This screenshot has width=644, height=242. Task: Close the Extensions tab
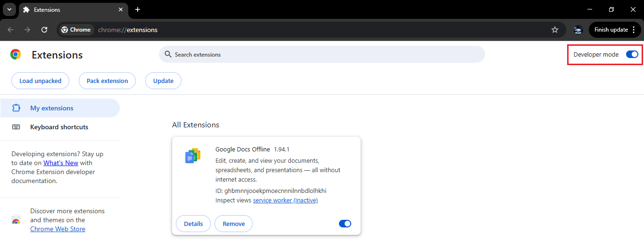(x=121, y=9)
